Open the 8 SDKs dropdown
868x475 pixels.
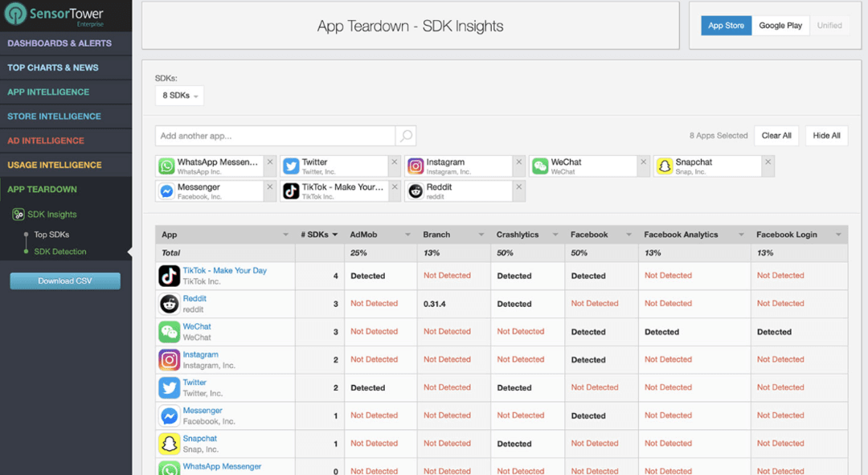(180, 96)
